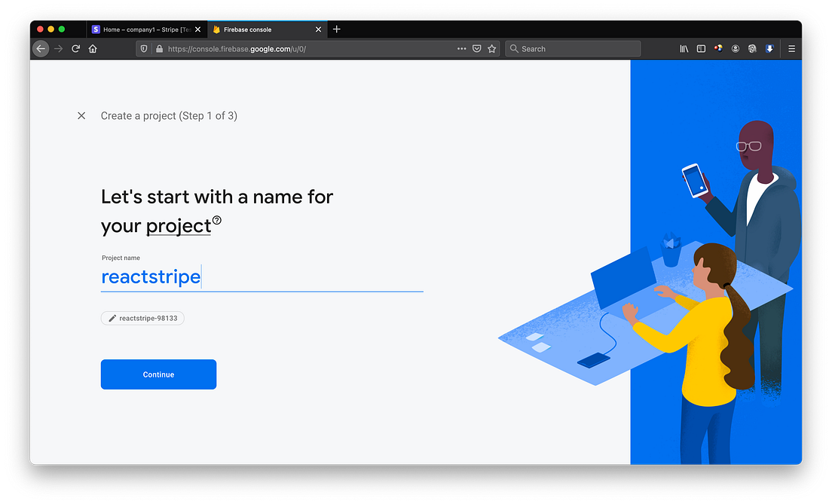View site security via the padlock icon
Screen dimensions: 832x504
[x=159, y=48]
